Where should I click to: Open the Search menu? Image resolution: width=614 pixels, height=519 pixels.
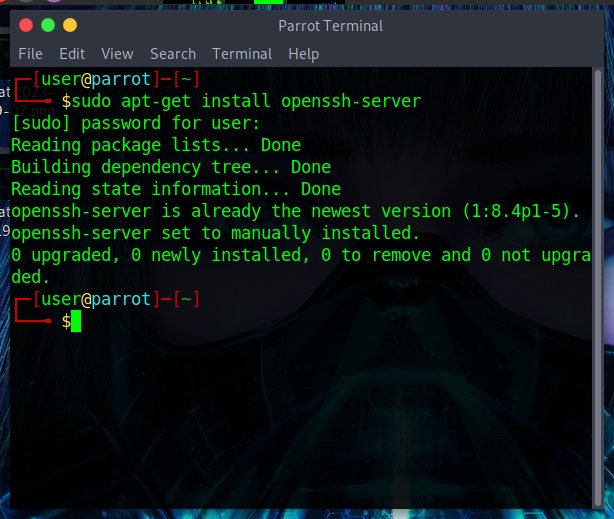(x=173, y=54)
